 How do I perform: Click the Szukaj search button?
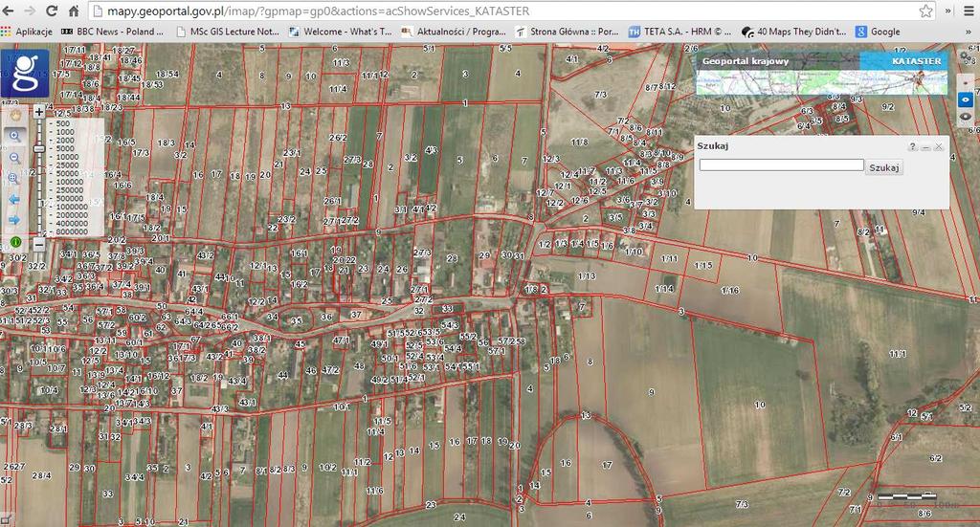tap(883, 167)
